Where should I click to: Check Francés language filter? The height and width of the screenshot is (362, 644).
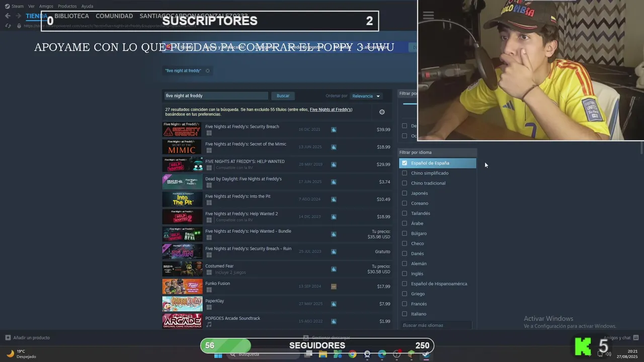pos(405,304)
